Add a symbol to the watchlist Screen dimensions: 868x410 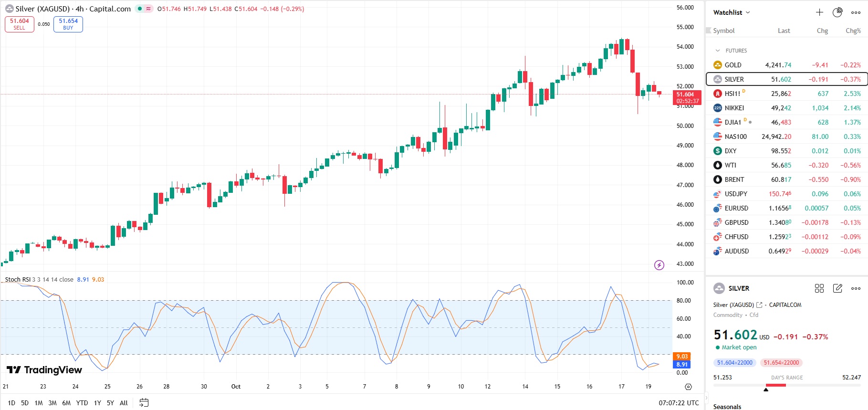pos(819,12)
